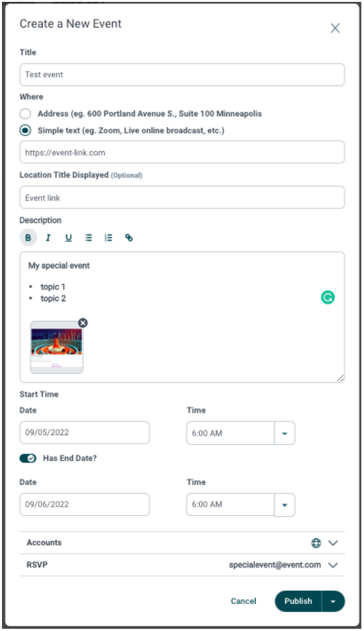
Task: Add a hyperlink using the link icon
Action: [129, 237]
